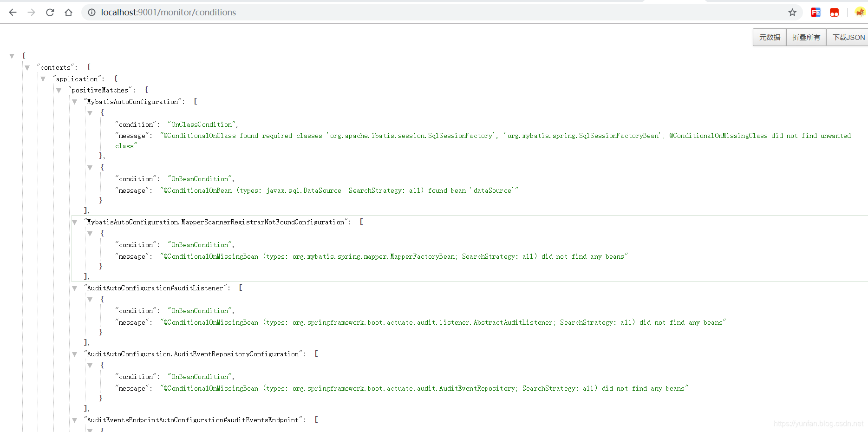Click OnBeanCondition value above the dataSource message

point(200,179)
